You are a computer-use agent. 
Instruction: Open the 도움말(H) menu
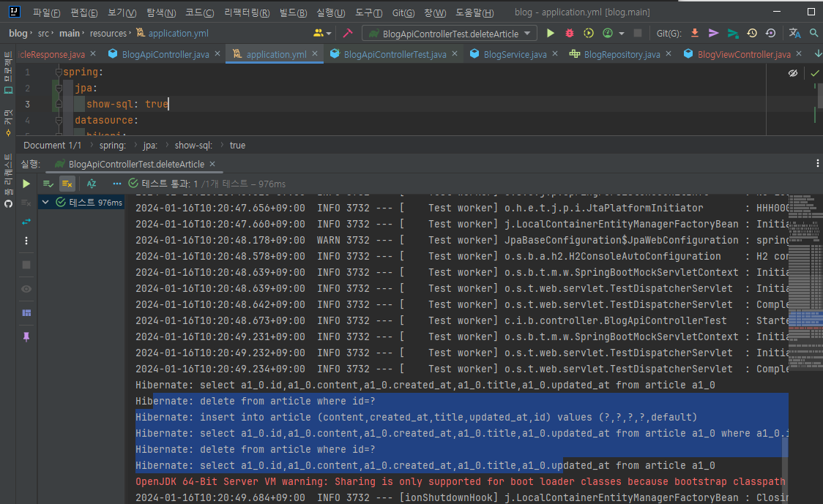474,12
